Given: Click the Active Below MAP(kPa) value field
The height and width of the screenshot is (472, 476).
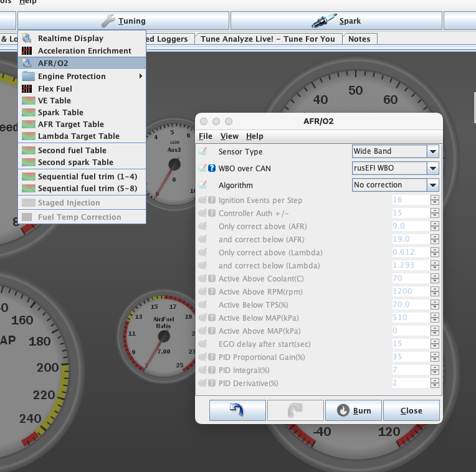Looking at the screenshot, I should (411, 318).
